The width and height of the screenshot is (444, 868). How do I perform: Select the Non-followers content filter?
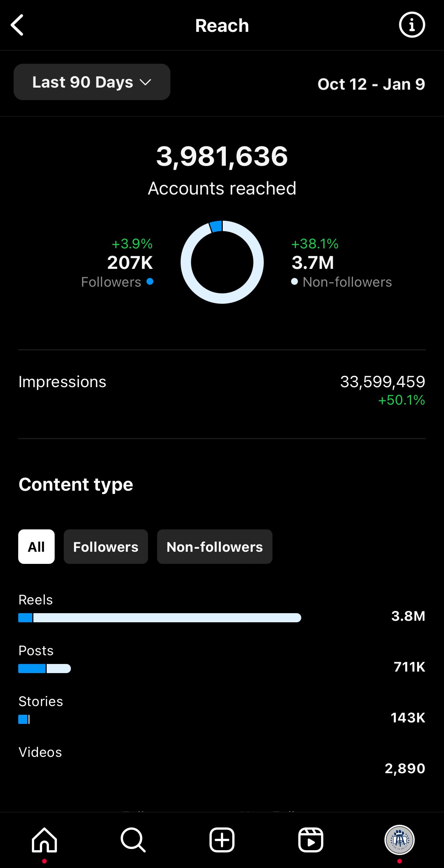coord(215,546)
